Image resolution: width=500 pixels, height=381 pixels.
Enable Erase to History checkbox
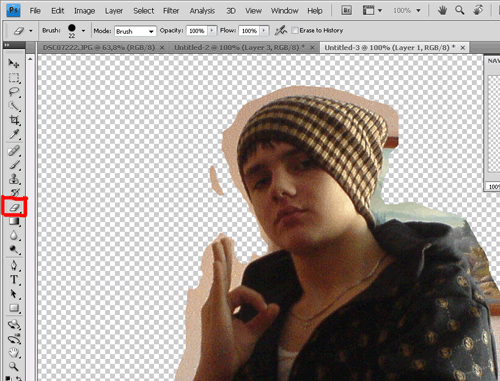(294, 30)
